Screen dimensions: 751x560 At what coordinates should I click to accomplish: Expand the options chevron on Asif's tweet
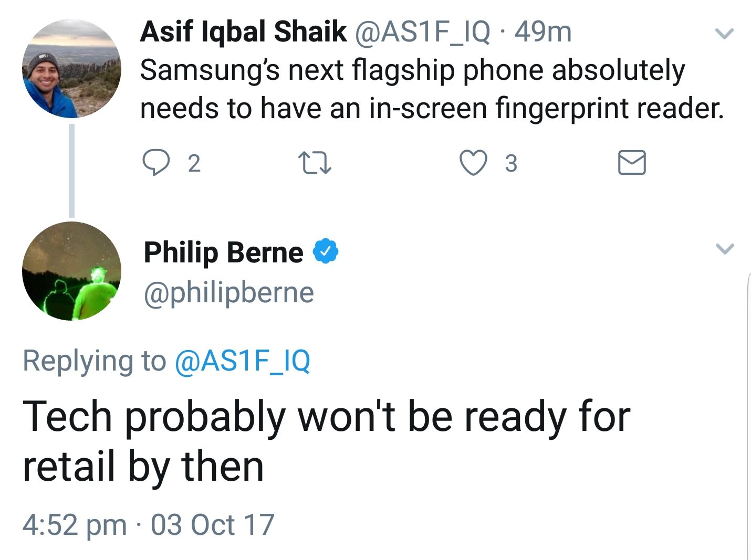[x=724, y=34]
